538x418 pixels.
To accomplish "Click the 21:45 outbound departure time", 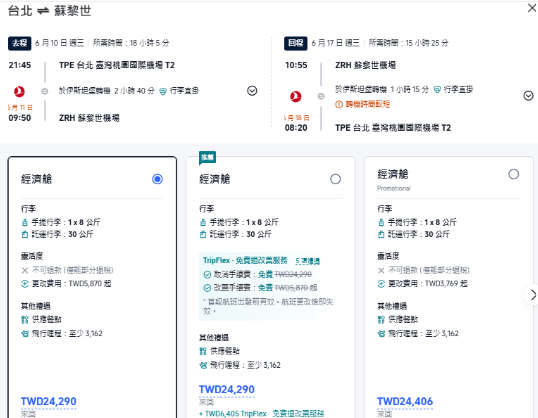I will [x=20, y=65].
